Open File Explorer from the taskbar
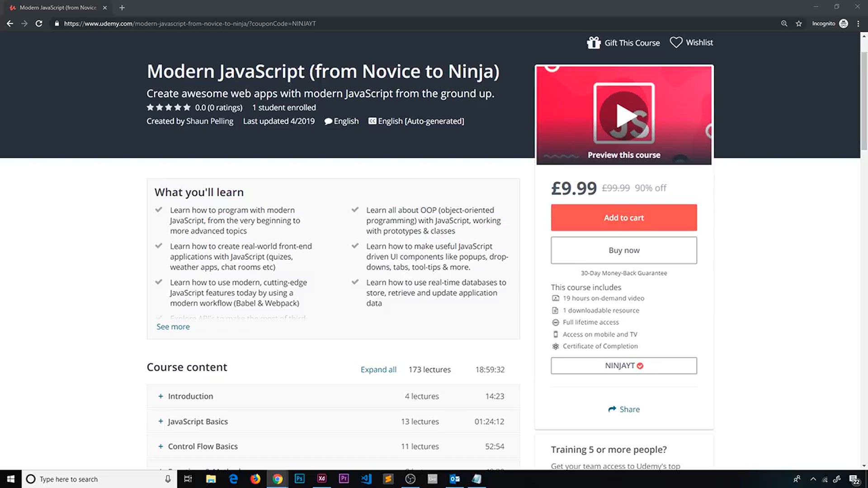This screenshot has width=868, height=488. tap(211, 479)
